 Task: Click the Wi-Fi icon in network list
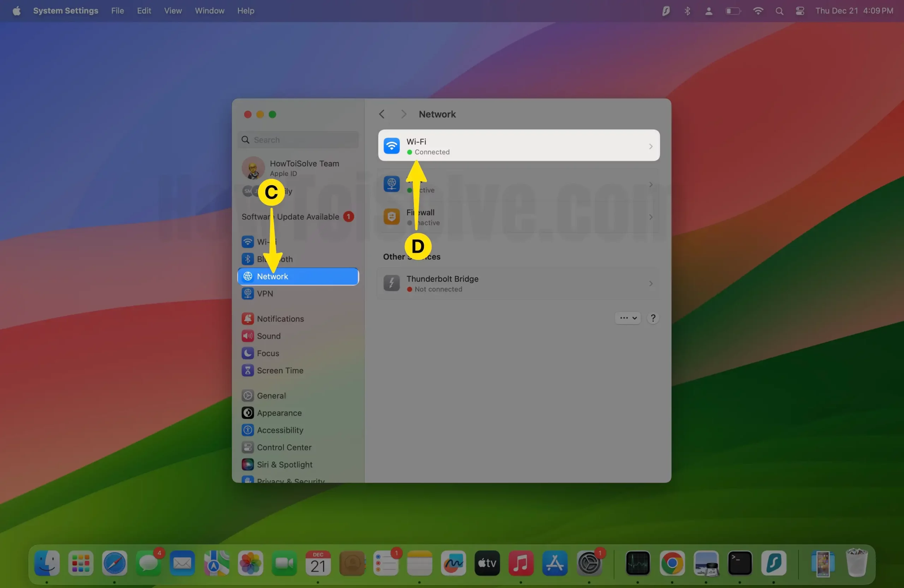pyautogui.click(x=391, y=146)
